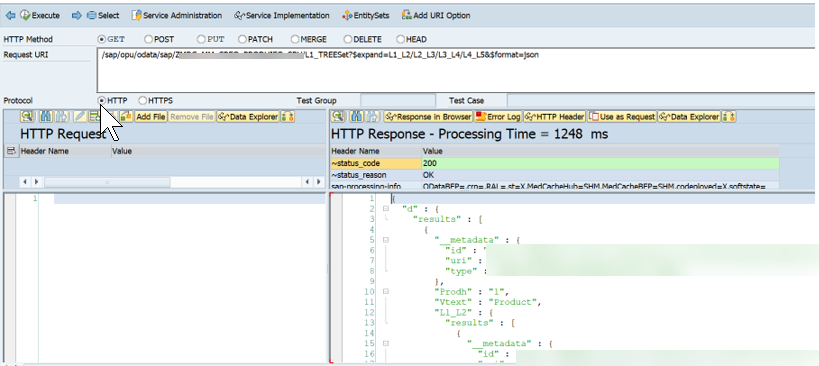Viewport: 819px width, 366px height.
Task: Select the sap-processing-info header cell
Action: (376, 186)
